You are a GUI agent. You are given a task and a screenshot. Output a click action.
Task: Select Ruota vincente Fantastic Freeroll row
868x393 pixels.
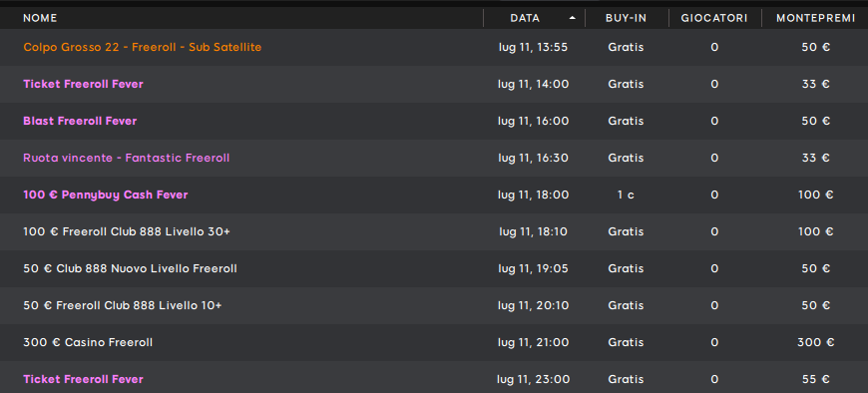tap(434, 158)
